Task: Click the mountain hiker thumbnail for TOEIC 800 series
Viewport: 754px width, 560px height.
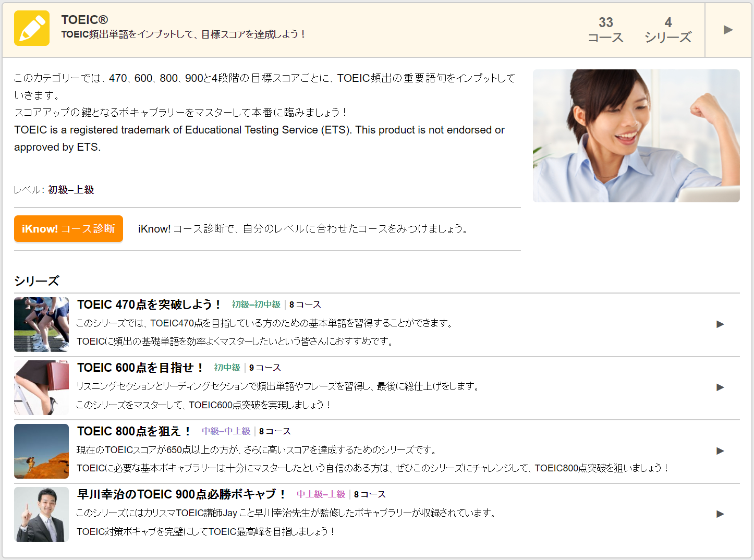Action: tap(41, 451)
